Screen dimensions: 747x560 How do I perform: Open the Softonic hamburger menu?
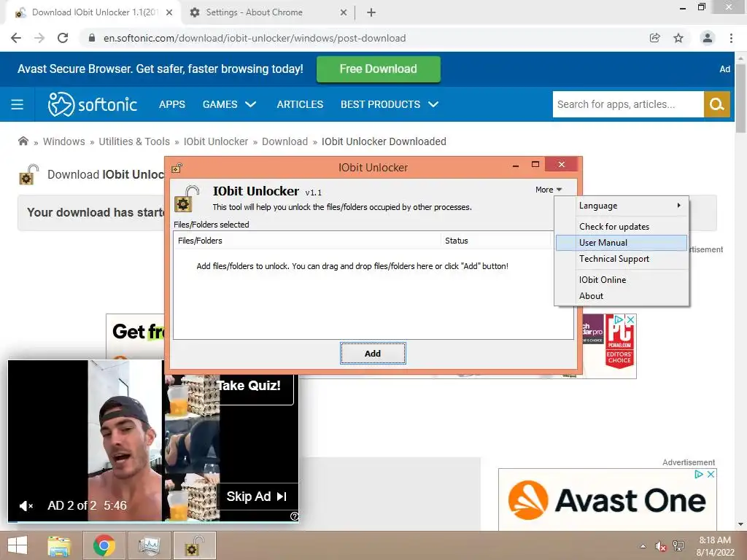coord(18,104)
